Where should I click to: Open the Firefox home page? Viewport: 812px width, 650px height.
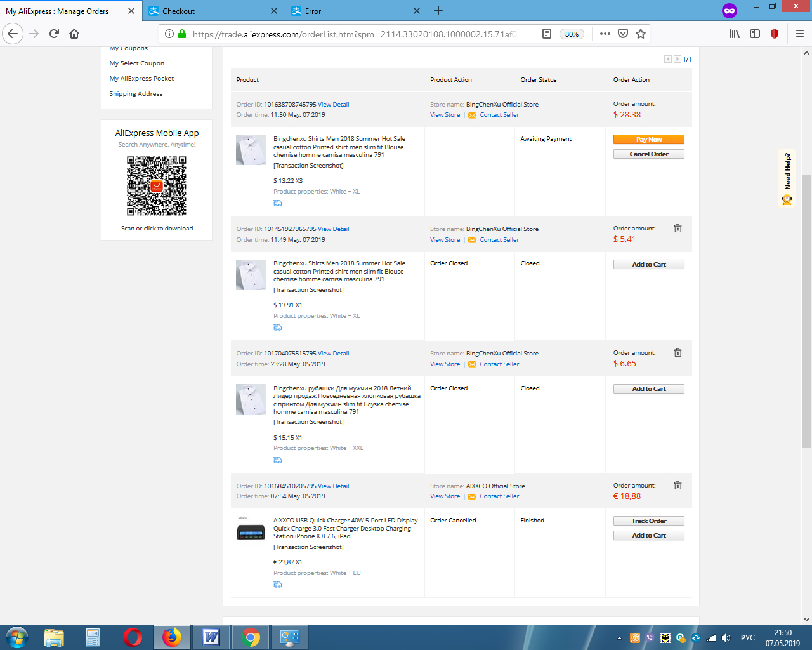pyautogui.click(x=74, y=34)
